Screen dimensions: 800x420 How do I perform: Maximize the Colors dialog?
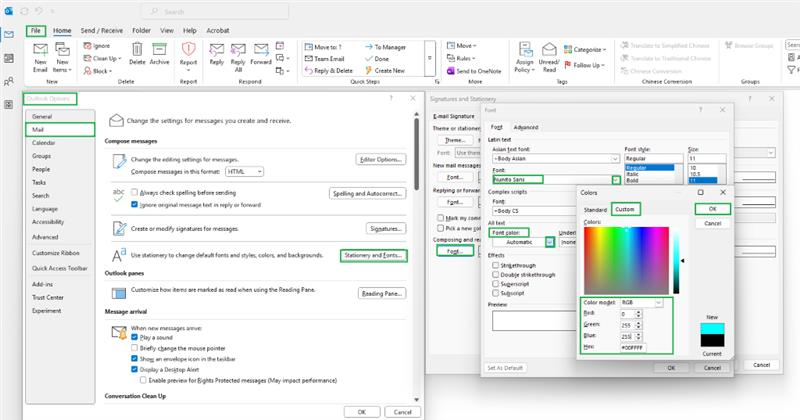coord(701,192)
